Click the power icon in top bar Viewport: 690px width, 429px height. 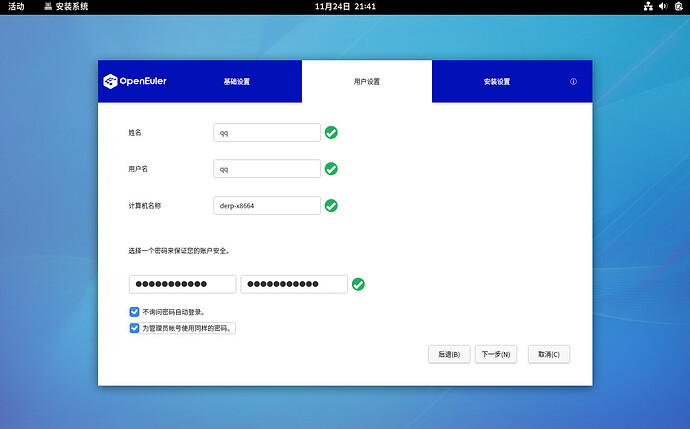tap(677, 7)
